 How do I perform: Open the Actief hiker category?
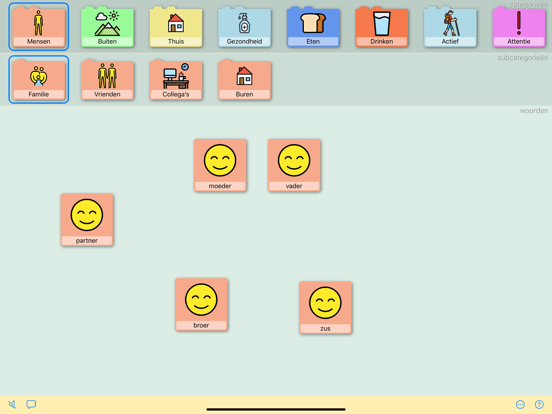pyautogui.click(x=450, y=27)
